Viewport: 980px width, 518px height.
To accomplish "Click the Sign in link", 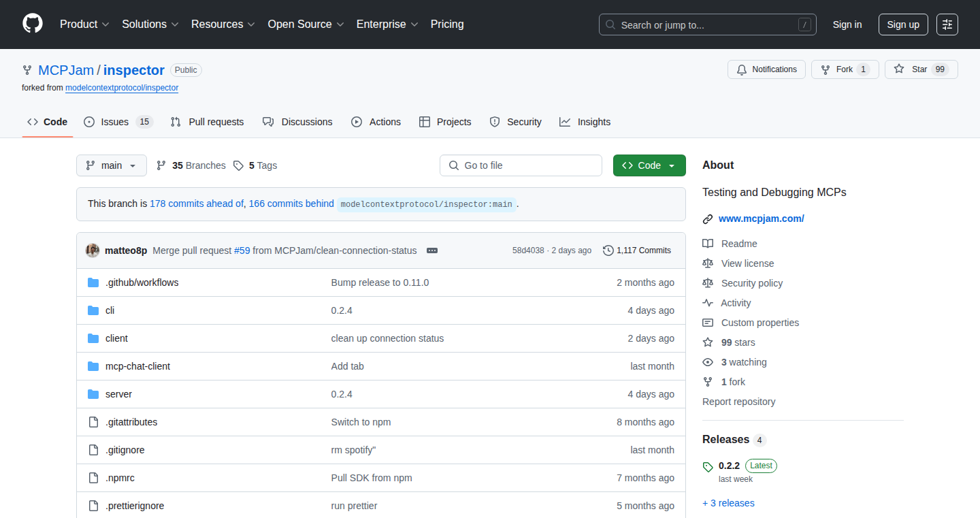I will coord(847,25).
